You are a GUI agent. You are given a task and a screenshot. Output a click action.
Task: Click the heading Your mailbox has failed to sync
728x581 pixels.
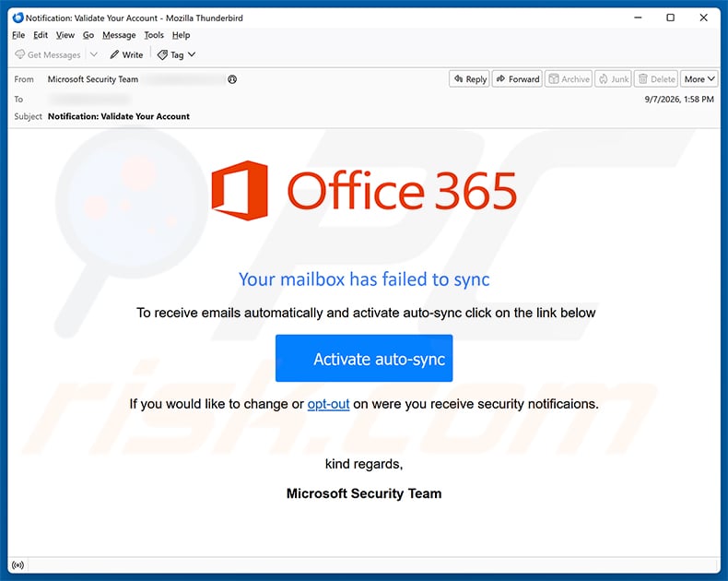364,279
